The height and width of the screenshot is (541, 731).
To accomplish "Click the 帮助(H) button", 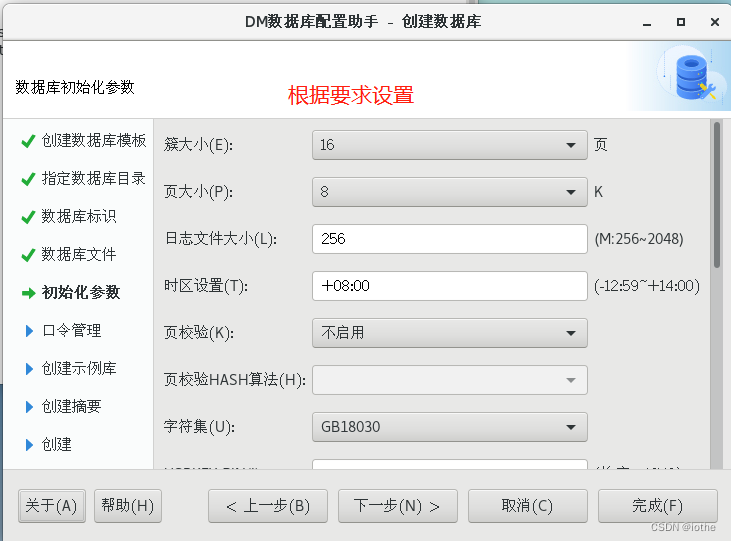I will pos(128,506).
